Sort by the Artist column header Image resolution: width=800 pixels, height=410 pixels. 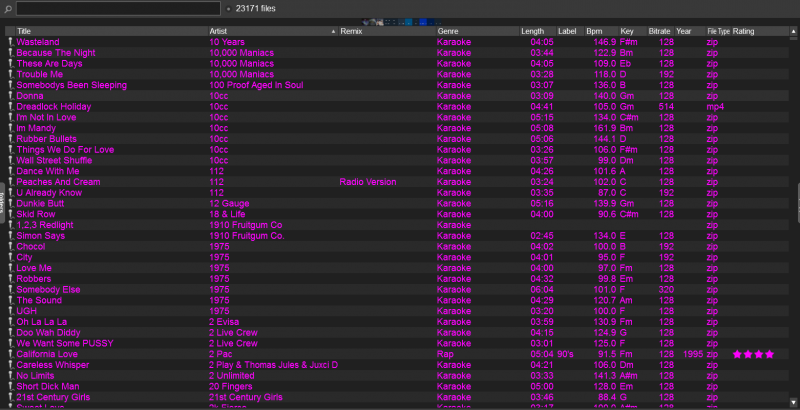click(273, 31)
